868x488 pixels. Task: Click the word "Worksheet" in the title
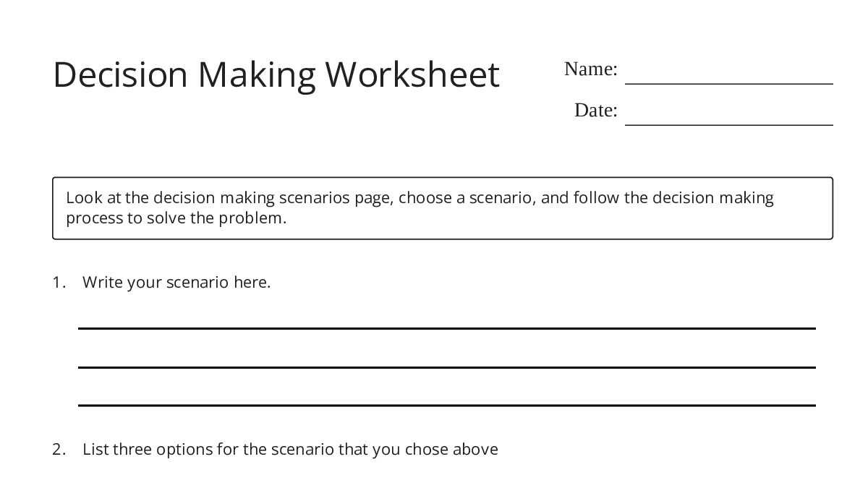(x=412, y=74)
